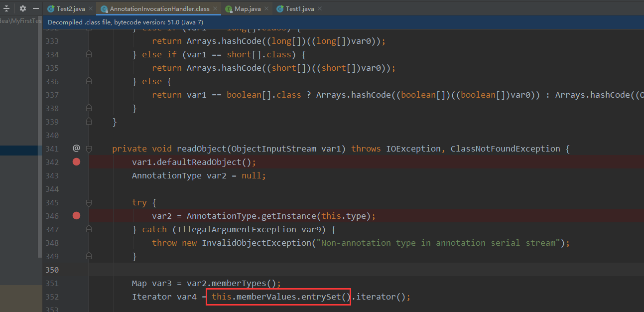Click the decompiled .class file notification banner
This screenshot has height=312, width=644.
tap(343, 22)
